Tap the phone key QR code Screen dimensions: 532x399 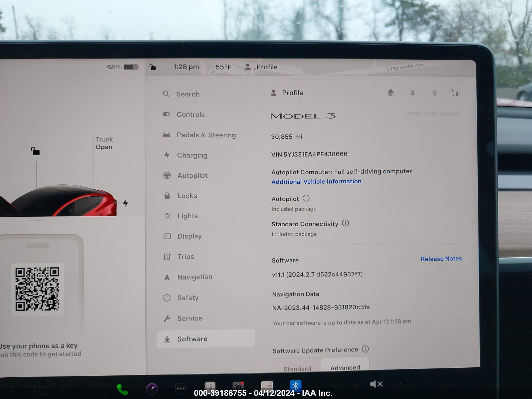click(38, 289)
